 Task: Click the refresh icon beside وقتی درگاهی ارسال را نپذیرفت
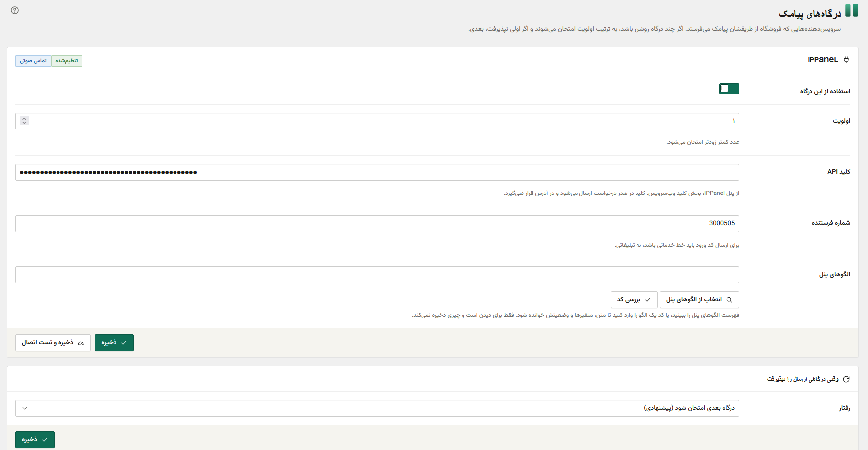(846, 379)
